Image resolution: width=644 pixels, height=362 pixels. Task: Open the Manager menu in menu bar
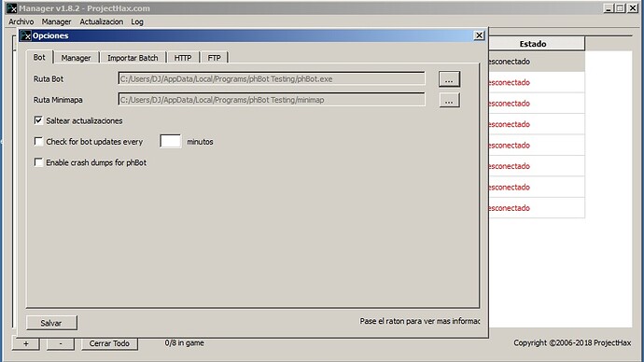56,21
